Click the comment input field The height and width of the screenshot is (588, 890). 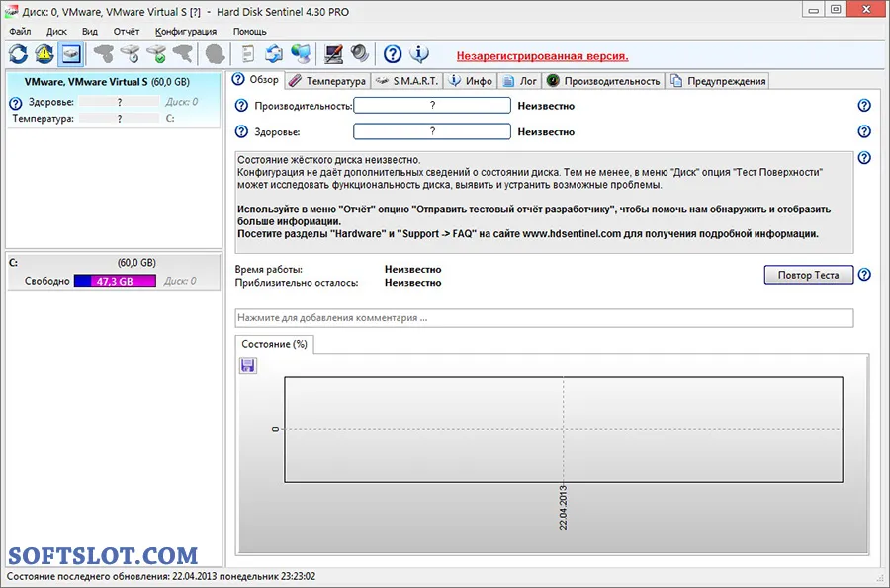coord(544,318)
